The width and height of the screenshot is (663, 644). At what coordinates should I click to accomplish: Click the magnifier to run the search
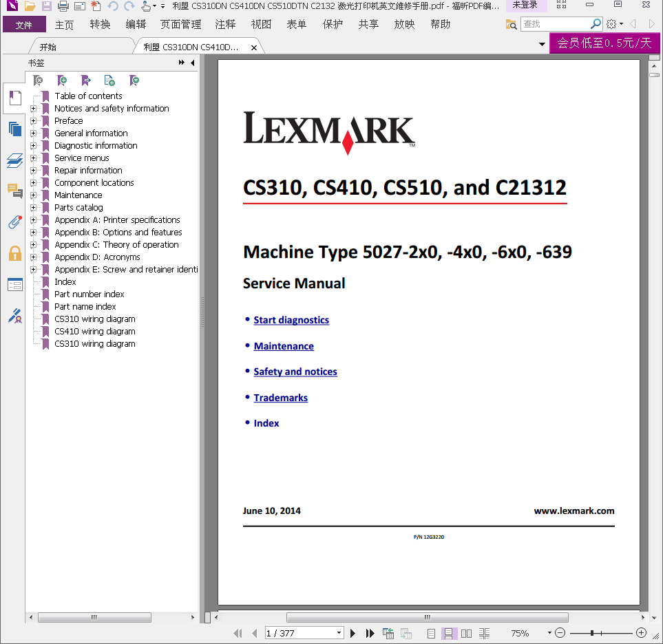point(596,24)
